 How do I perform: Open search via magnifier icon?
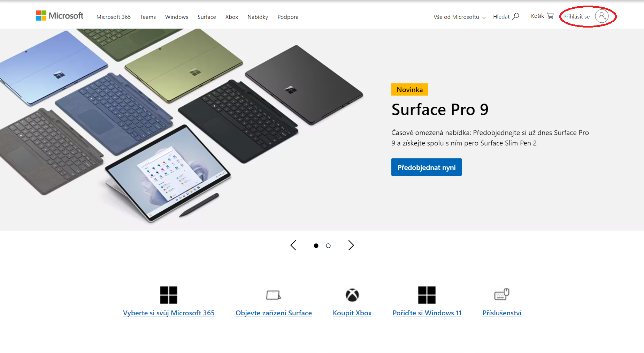coord(516,16)
